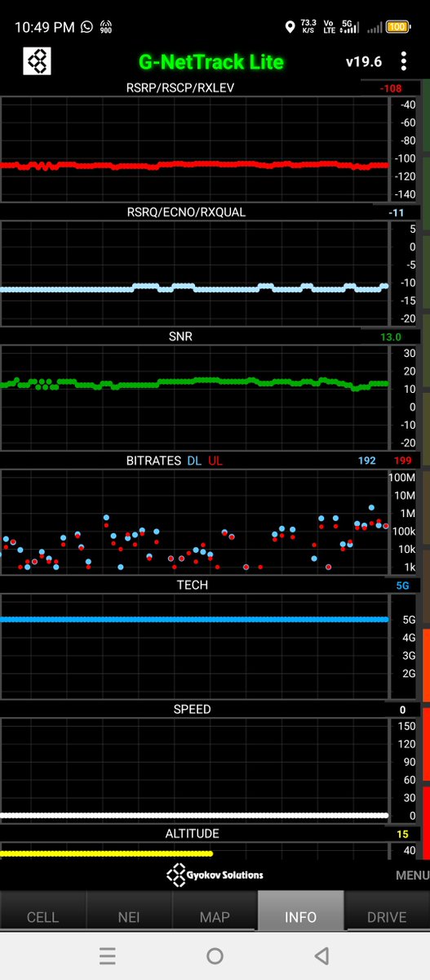Screen dimensions: 430x980
Task: Tap the 4G axis label in TECH chart
Action: tap(409, 637)
